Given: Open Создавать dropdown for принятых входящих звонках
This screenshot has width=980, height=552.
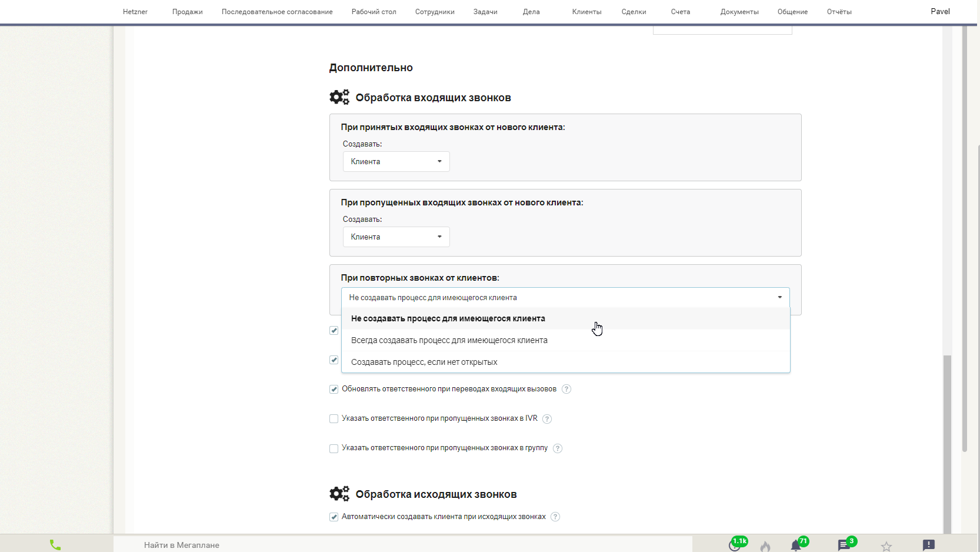Looking at the screenshot, I should [x=396, y=161].
